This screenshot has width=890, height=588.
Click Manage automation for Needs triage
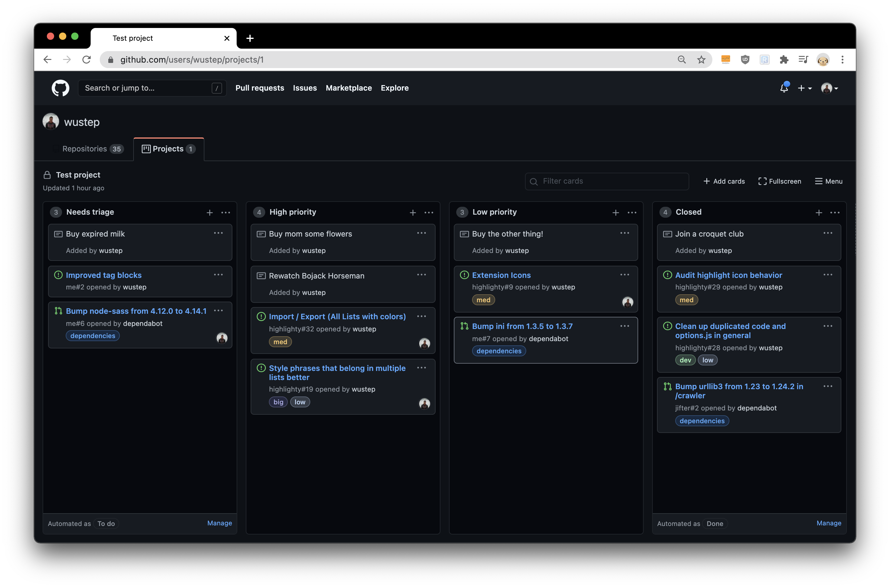pos(219,523)
